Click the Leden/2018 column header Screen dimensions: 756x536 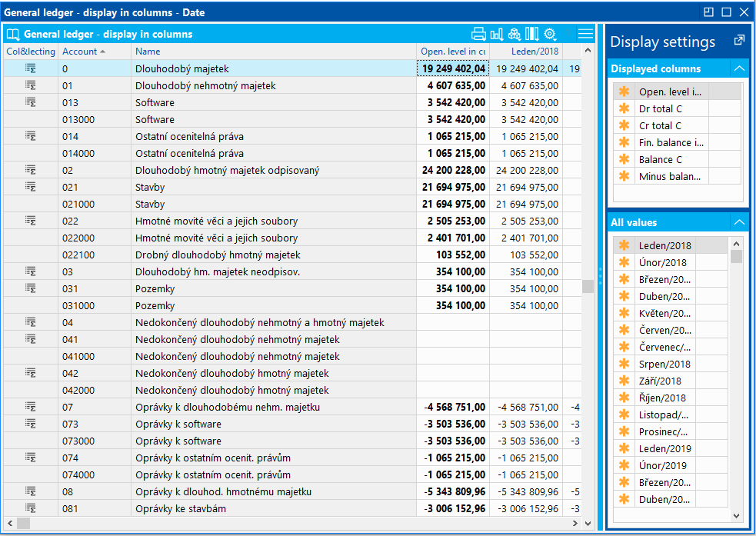click(526, 51)
